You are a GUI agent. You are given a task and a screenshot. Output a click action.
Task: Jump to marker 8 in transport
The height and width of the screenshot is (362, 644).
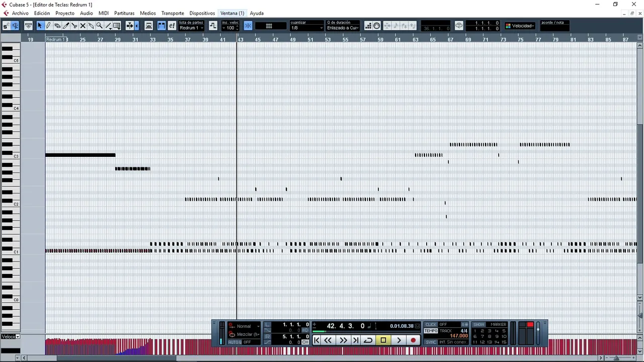point(490,336)
